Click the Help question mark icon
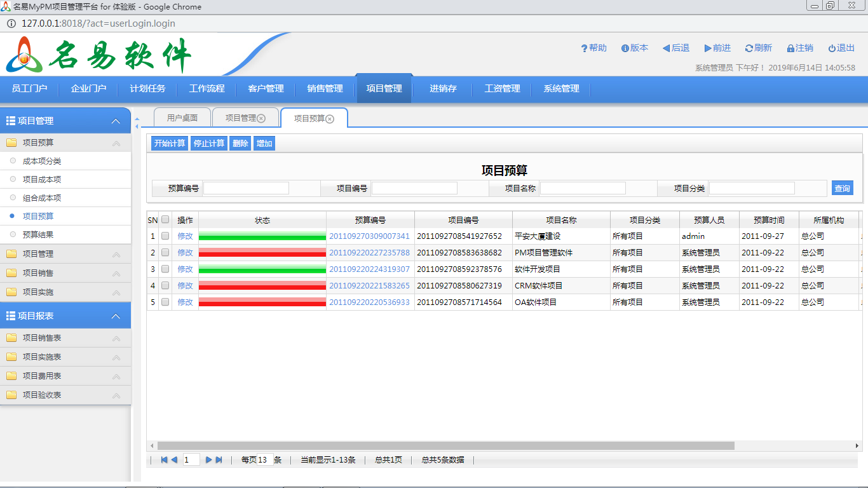This screenshot has width=868, height=488. (584, 48)
